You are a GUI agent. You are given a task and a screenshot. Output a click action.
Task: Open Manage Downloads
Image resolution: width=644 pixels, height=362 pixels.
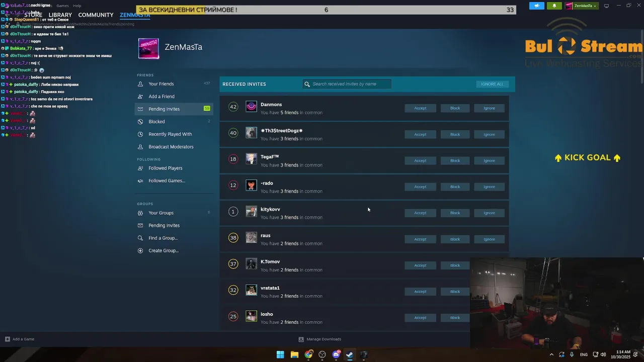320,339
